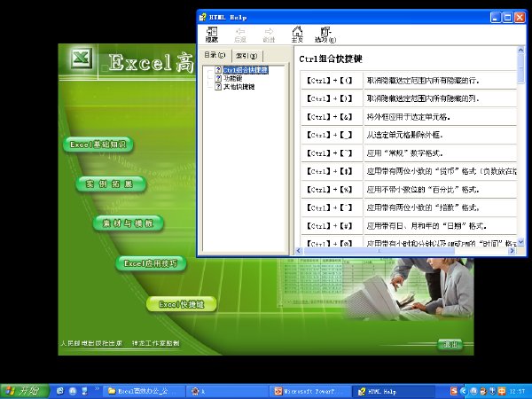This screenshot has width=532, height=399.
Task: Click the horizontal scrollbar left arrow
Action: point(299,251)
